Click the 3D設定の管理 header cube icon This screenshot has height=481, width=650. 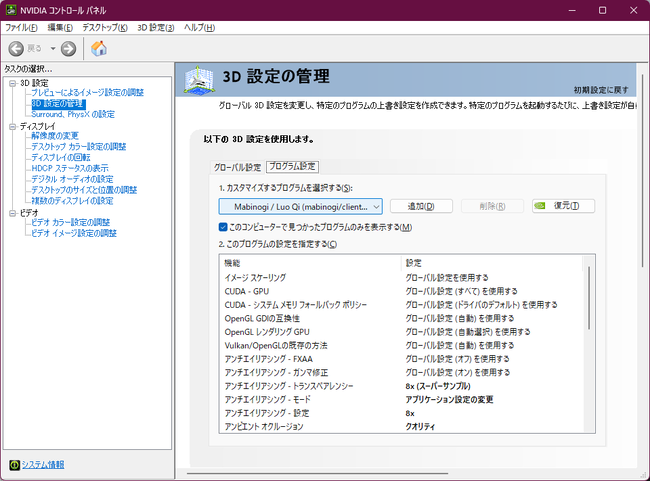(199, 79)
